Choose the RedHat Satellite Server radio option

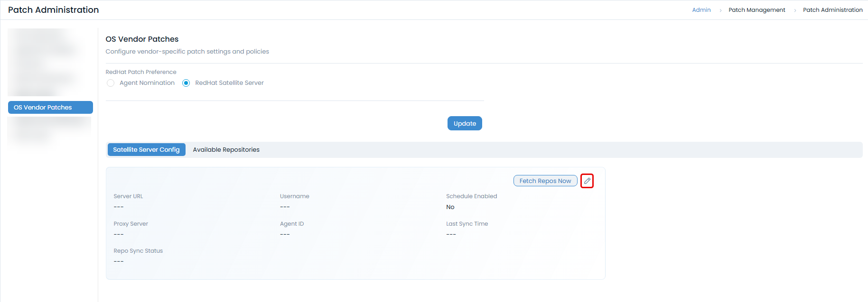click(x=186, y=83)
